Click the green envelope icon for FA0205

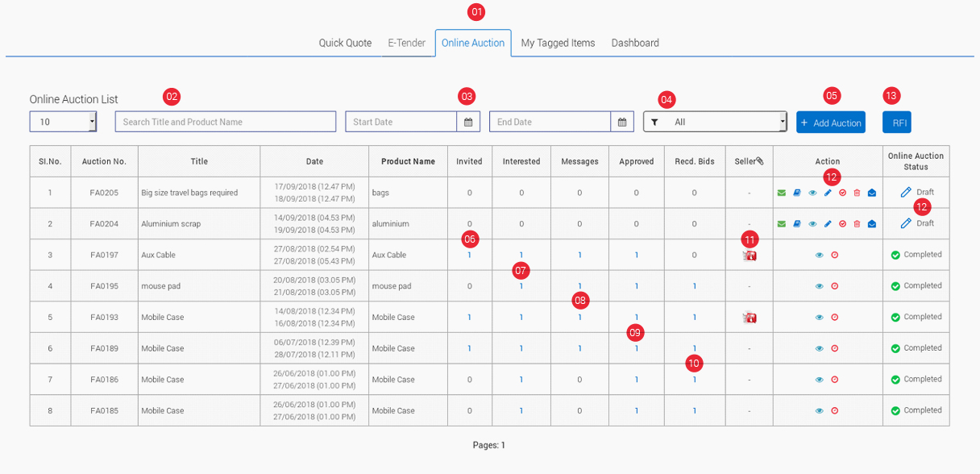pyautogui.click(x=782, y=193)
